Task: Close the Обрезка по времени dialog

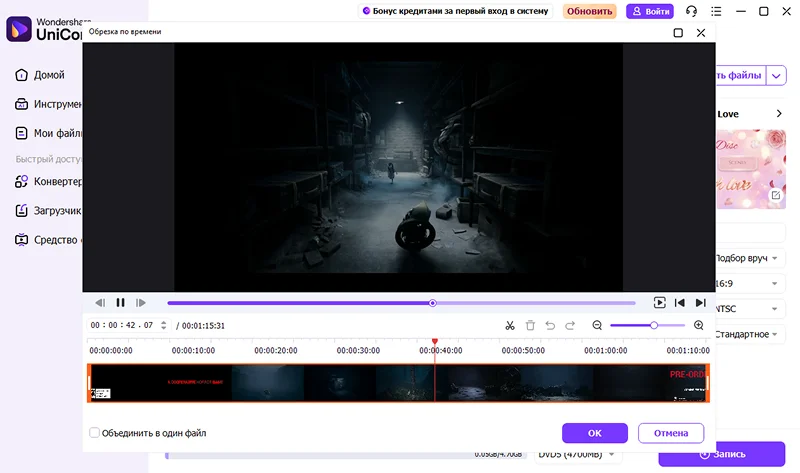Action: [701, 33]
